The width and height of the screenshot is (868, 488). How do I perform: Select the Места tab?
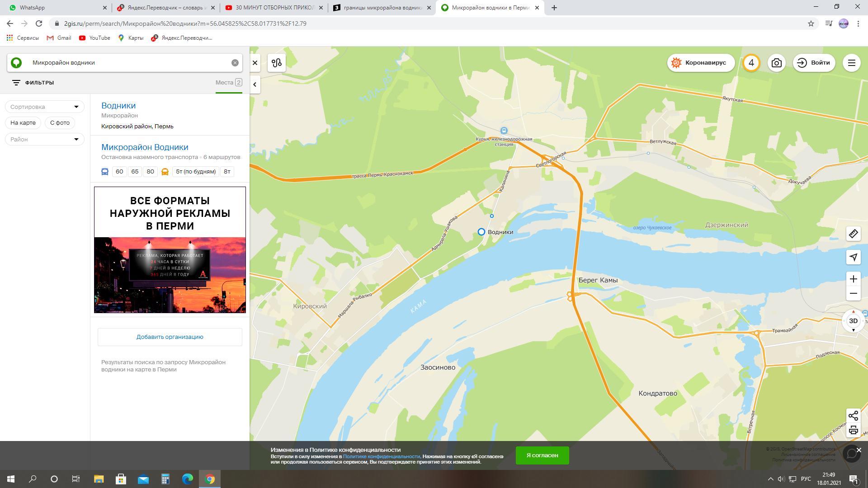[228, 83]
